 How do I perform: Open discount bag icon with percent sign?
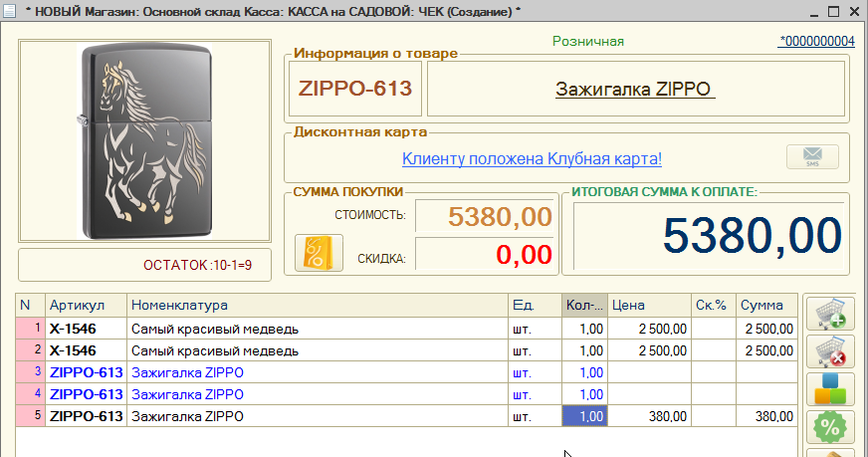pyautogui.click(x=319, y=253)
